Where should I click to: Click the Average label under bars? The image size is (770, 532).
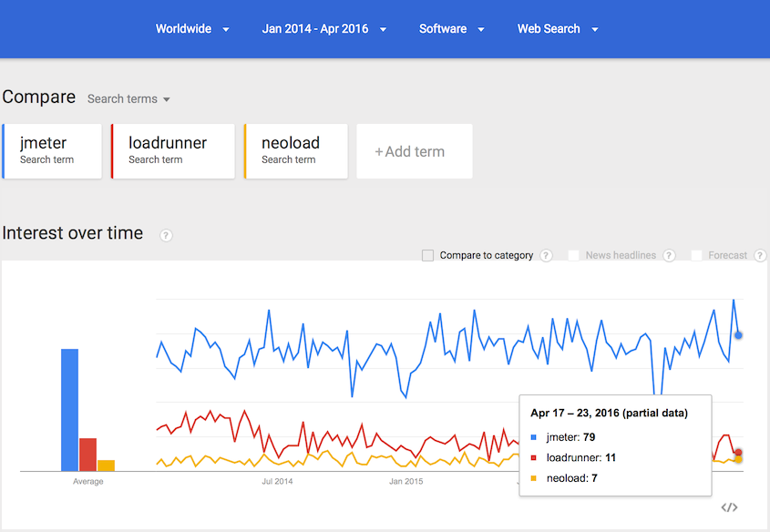point(87,482)
